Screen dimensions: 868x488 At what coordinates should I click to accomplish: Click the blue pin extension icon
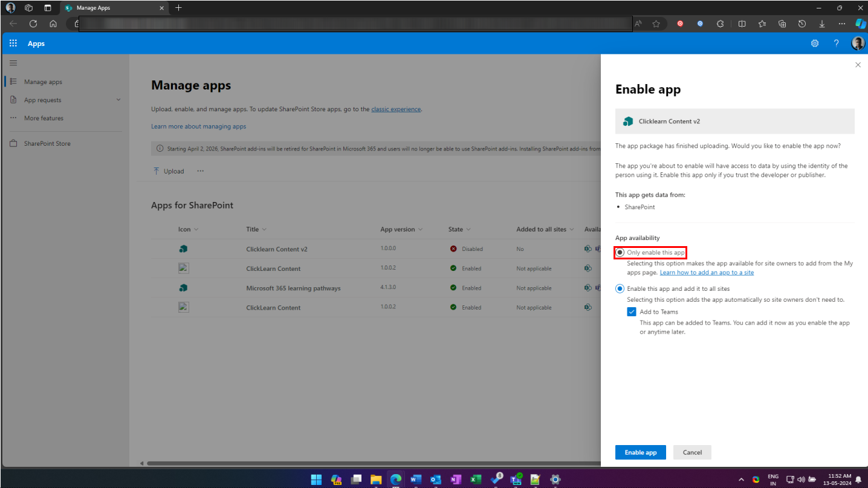click(700, 24)
